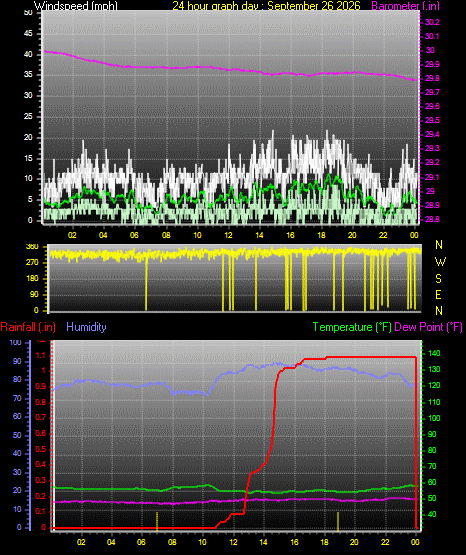Viewport: 466px width, 555px height.
Task: Click the 29.8 barometer axis value
Action: pyautogui.click(x=432, y=79)
